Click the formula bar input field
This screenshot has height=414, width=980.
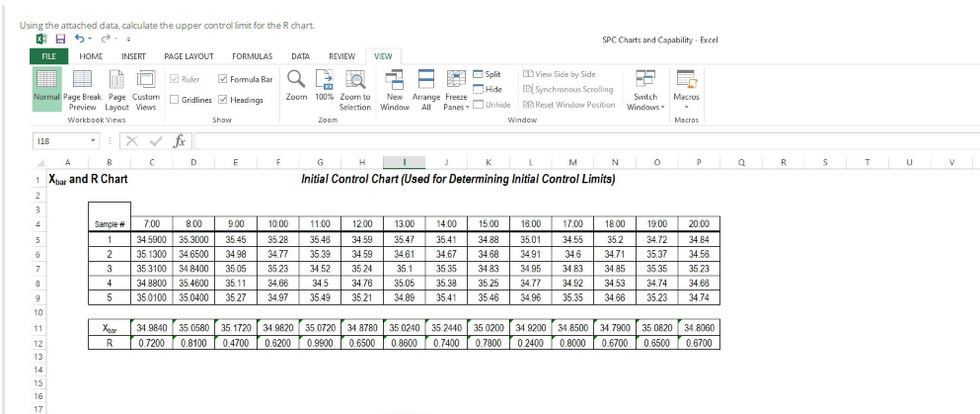click(586, 142)
